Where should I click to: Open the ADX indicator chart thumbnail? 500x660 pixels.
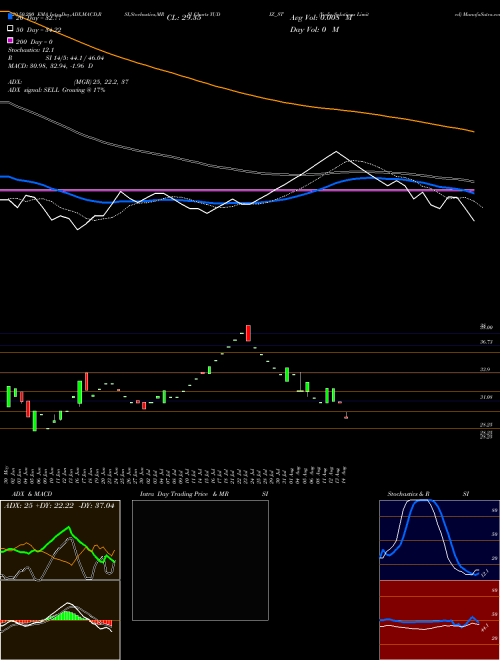(60, 540)
